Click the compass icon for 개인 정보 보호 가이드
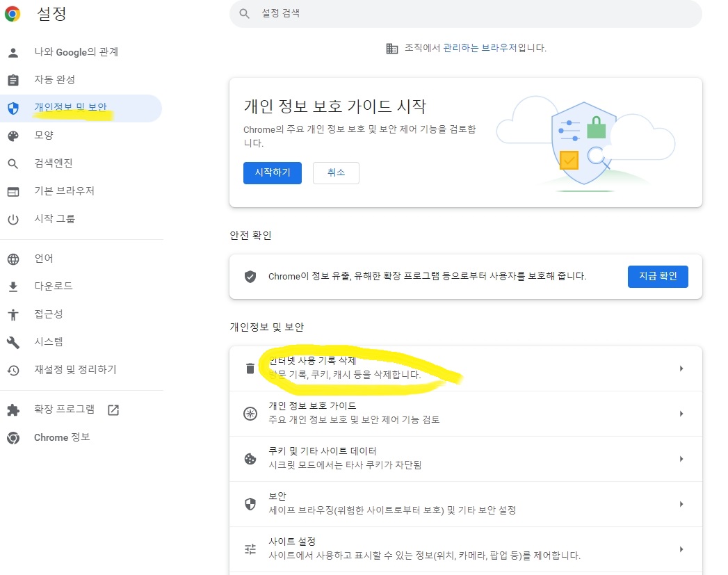This screenshot has height=575, width=728. click(x=250, y=414)
